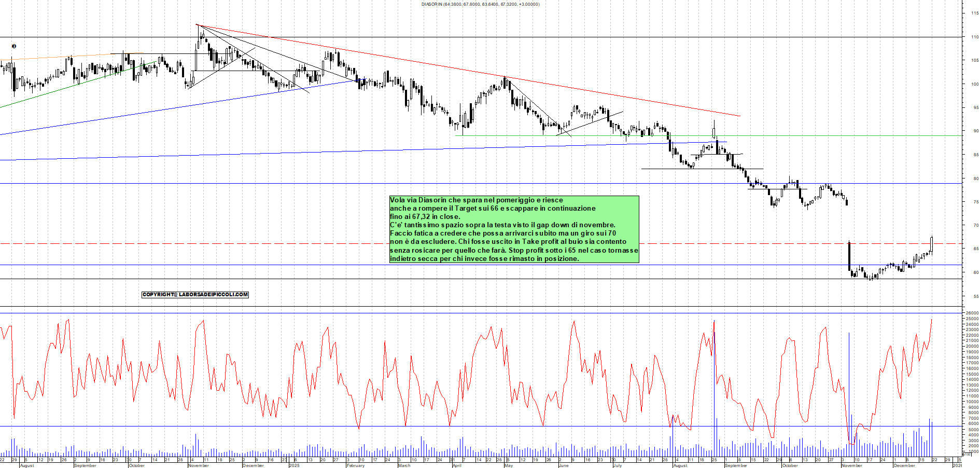Click the DIASORIN chart title text
This screenshot has height=468, width=980.
[480, 4]
